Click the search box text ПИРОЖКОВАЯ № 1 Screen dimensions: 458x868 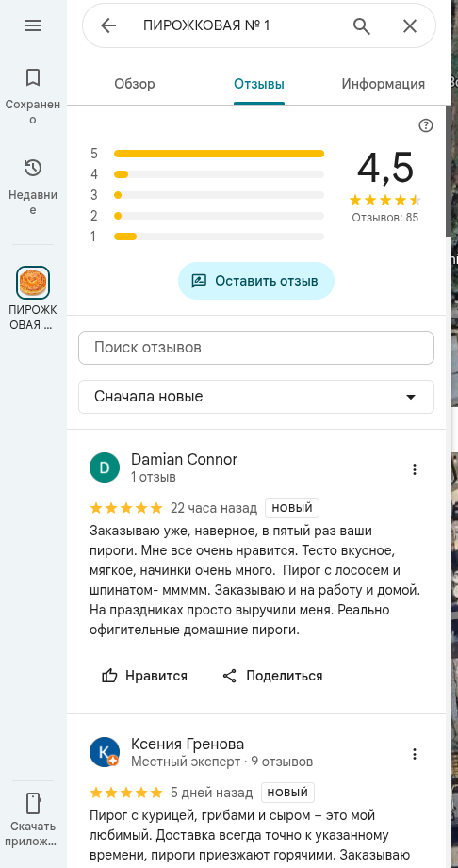[206, 25]
